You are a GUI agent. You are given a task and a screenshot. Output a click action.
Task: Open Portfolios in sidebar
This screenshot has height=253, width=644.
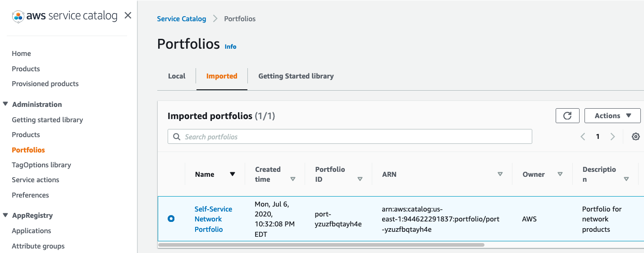[x=28, y=150]
